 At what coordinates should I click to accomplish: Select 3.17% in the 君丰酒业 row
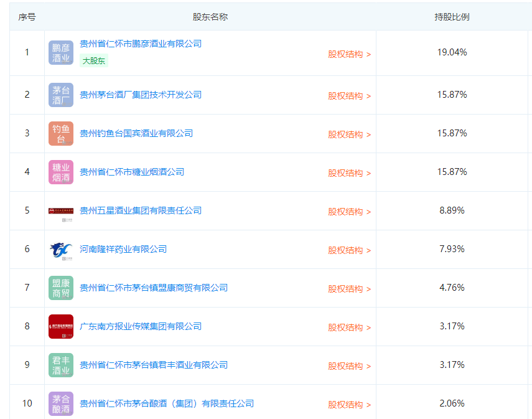pyautogui.click(x=452, y=365)
